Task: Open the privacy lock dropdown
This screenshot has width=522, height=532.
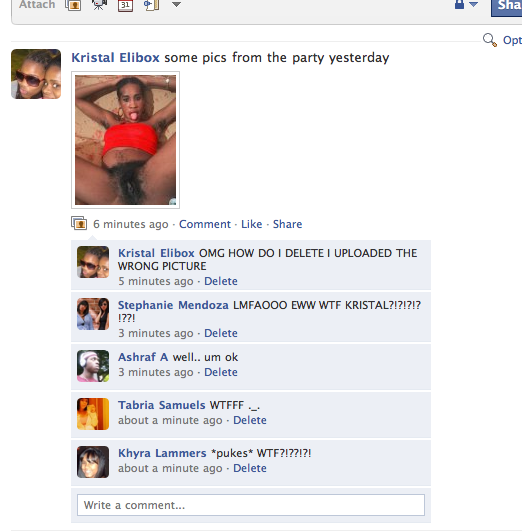Action: coord(466,4)
